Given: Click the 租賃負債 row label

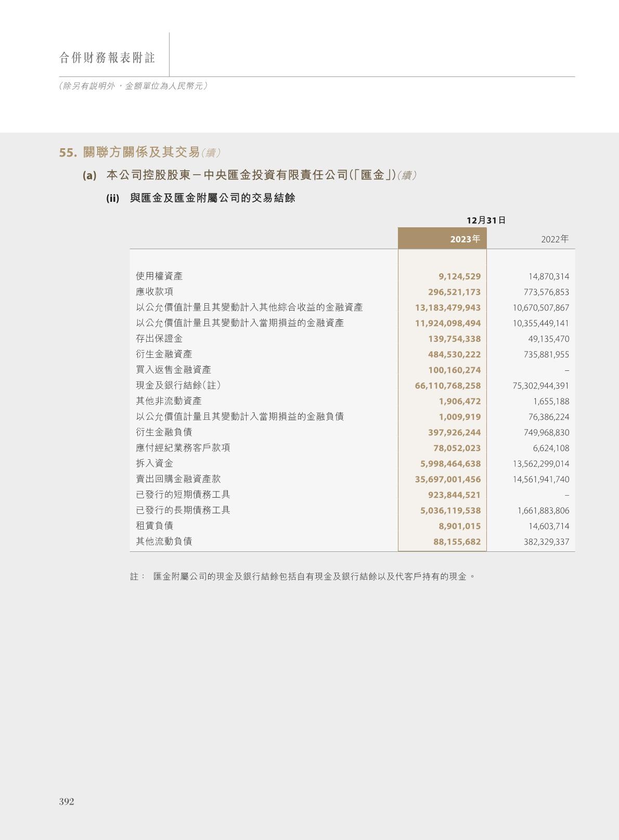Looking at the screenshot, I should (154, 526).
